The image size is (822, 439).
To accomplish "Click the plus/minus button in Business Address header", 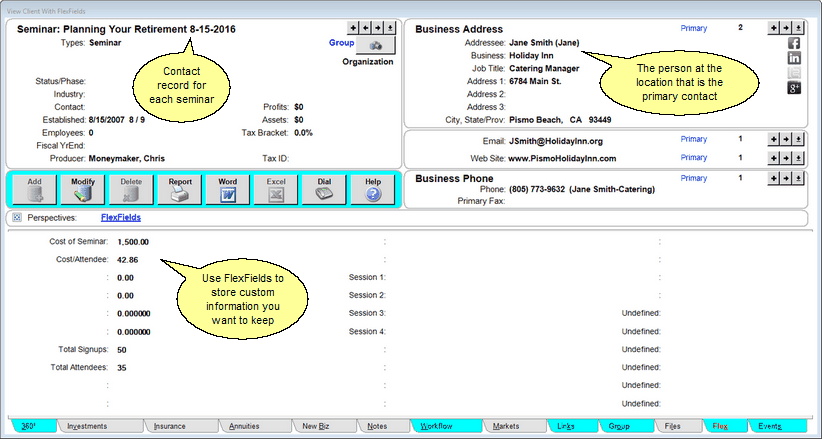I will click(797, 28).
